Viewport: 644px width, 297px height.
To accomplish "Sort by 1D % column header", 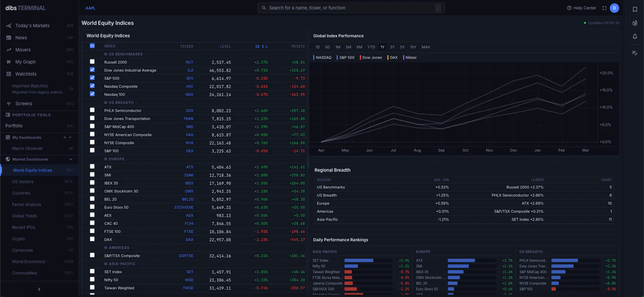I will pyautogui.click(x=261, y=46).
